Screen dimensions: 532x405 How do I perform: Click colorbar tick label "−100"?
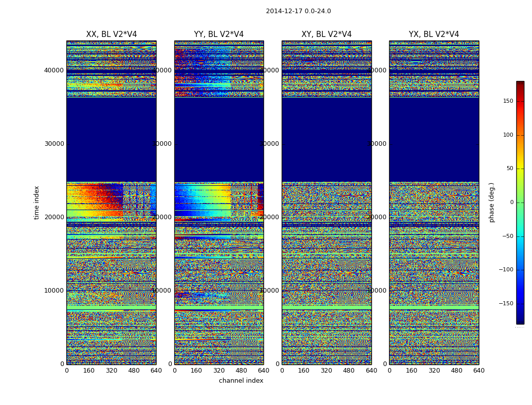(506, 269)
